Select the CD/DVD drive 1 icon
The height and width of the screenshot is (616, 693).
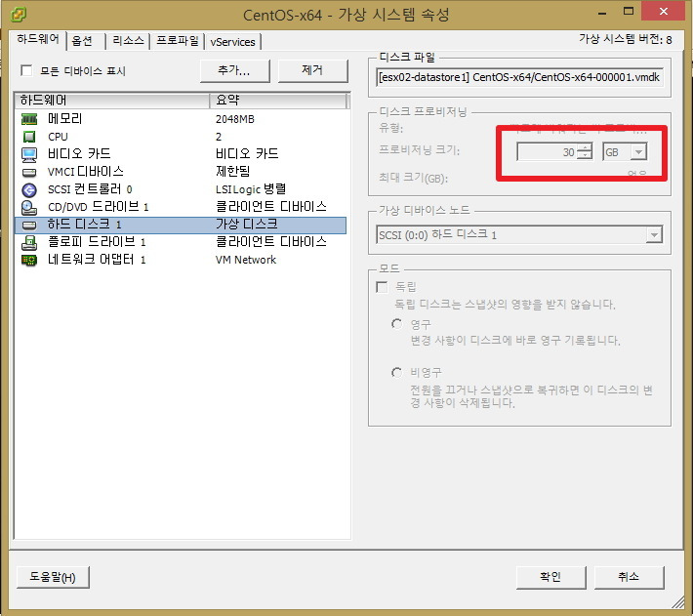tap(29, 207)
